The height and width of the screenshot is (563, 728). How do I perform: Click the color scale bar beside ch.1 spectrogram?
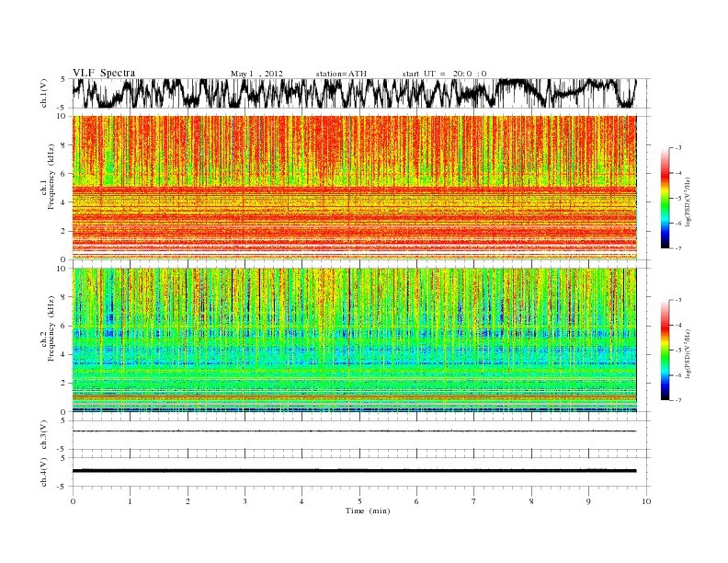[665, 198]
